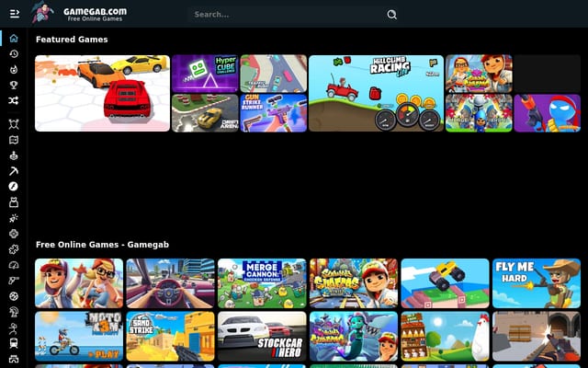Open the pickaxe mining category icon
The width and height of the screenshot is (588, 368).
coord(14,171)
